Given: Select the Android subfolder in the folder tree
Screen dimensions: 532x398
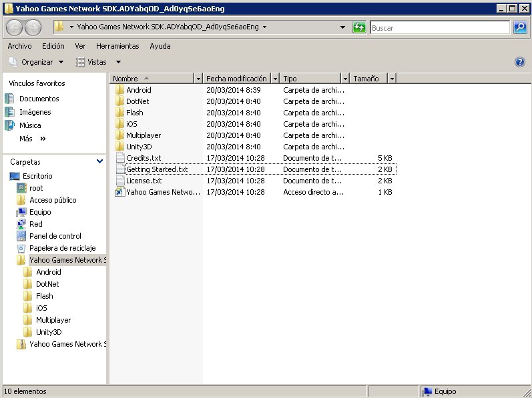Looking at the screenshot, I should tap(49, 272).
